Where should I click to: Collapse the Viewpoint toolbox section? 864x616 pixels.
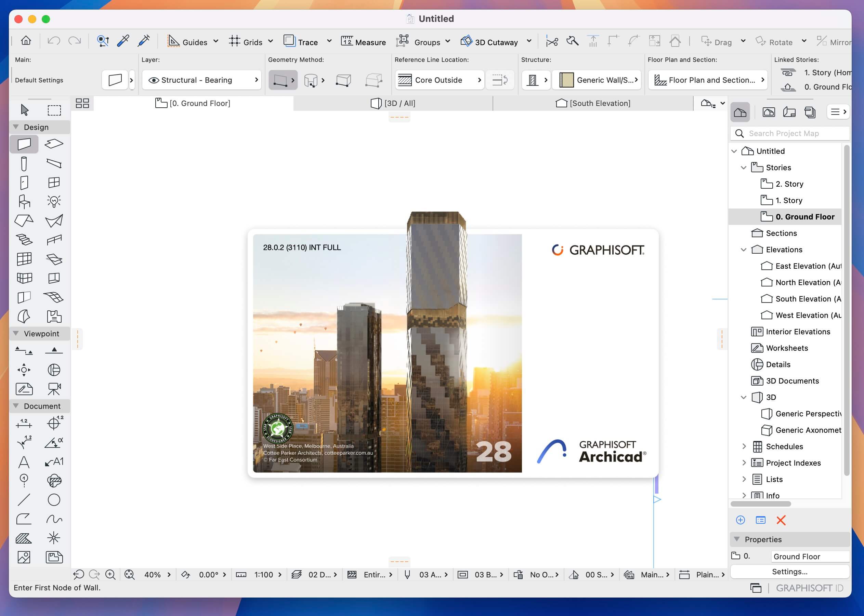16,333
